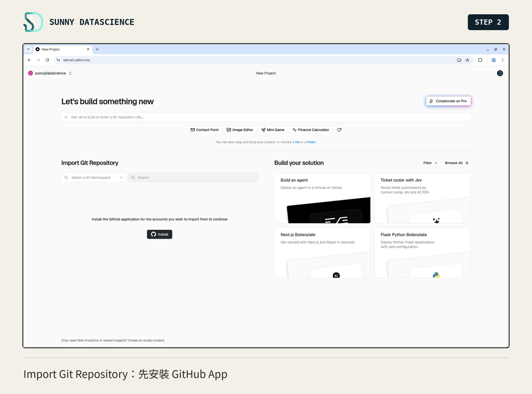Click the Create an empty project text
This screenshot has height=394, width=532.
click(x=146, y=340)
